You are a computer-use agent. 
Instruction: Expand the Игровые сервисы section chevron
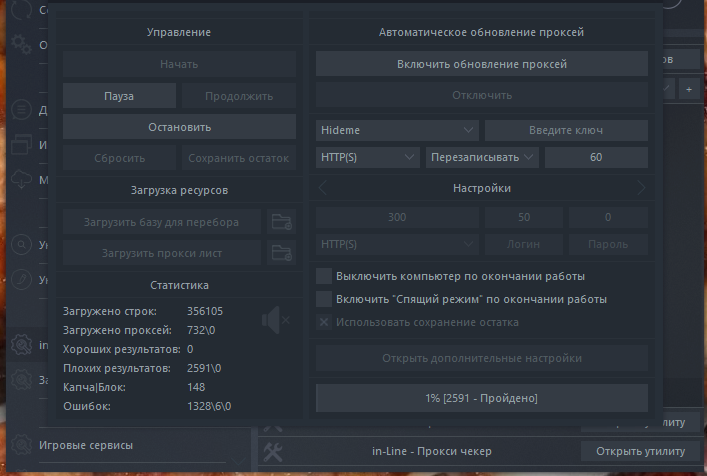[239, 461]
